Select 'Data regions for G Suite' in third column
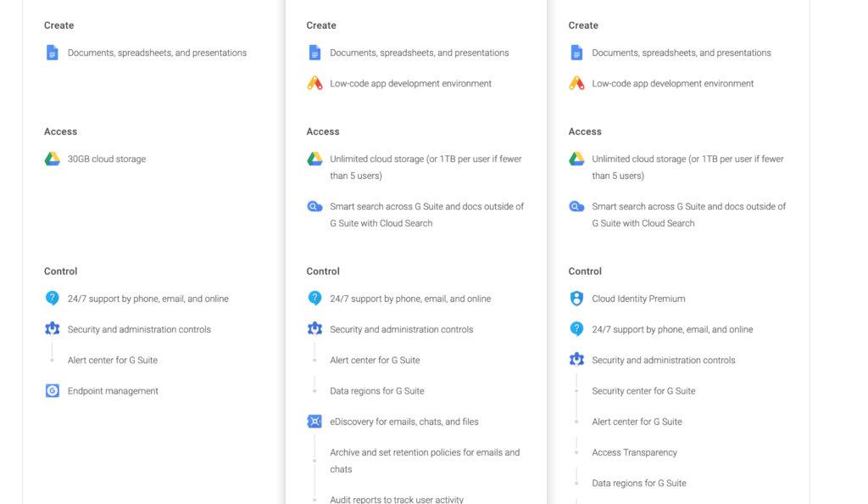This screenshot has height=504, width=868. pyautogui.click(x=639, y=483)
